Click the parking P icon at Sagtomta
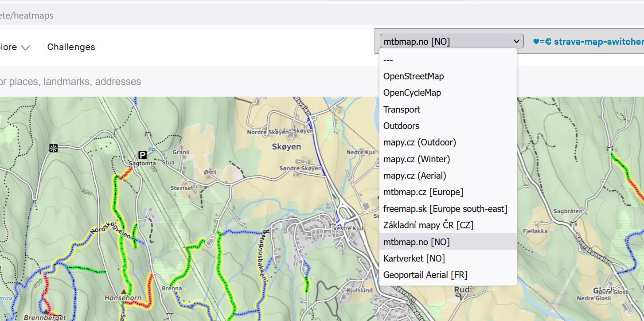Screen dimensions: 644x321 pos(142,155)
